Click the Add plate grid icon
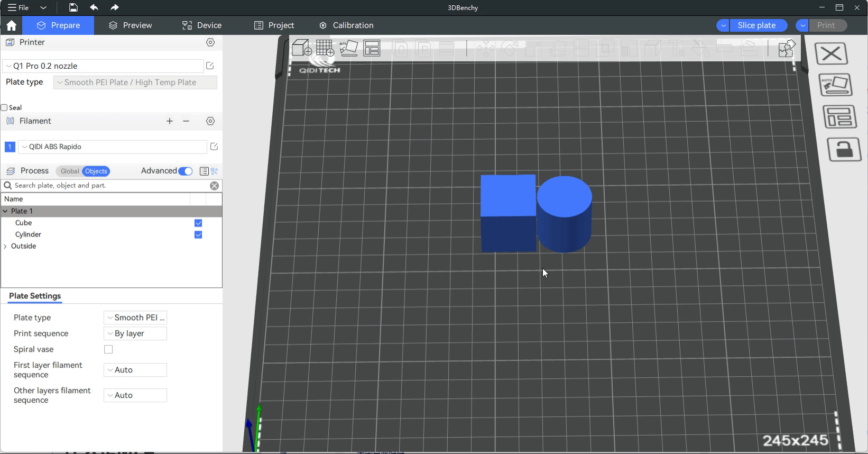 (325, 48)
